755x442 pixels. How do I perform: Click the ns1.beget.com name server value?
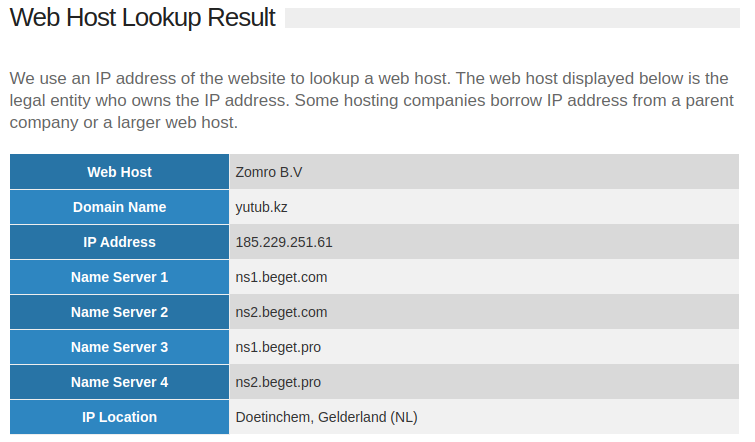[x=282, y=277]
